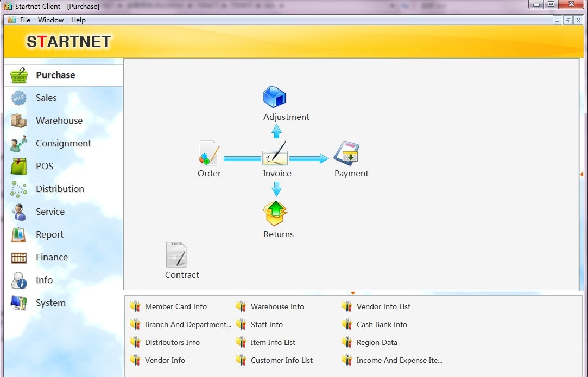Viewport: 588px width, 377px height.
Task: Restore the inner Purchase child window
Action: (x=568, y=20)
